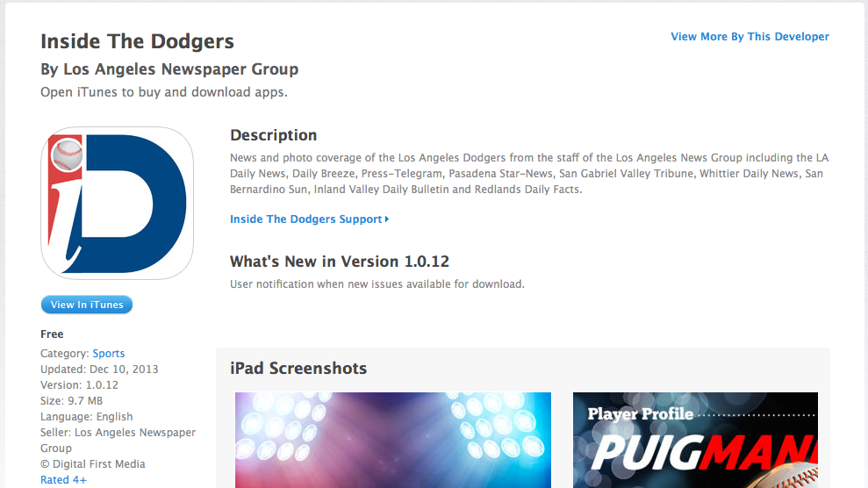Click the Description heading
The image size is (868, 488).
pos(274,135)
